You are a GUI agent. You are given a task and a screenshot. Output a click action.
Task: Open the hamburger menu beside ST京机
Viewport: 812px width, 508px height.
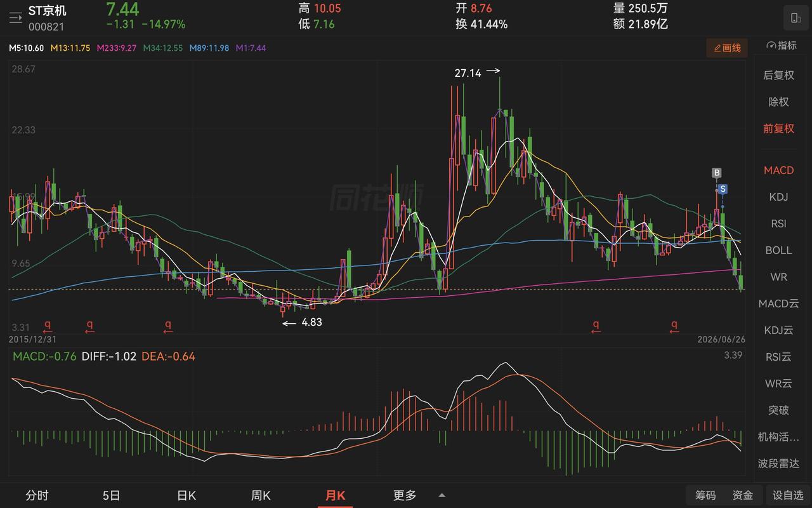pyautogui.click(x=15, y=18)
